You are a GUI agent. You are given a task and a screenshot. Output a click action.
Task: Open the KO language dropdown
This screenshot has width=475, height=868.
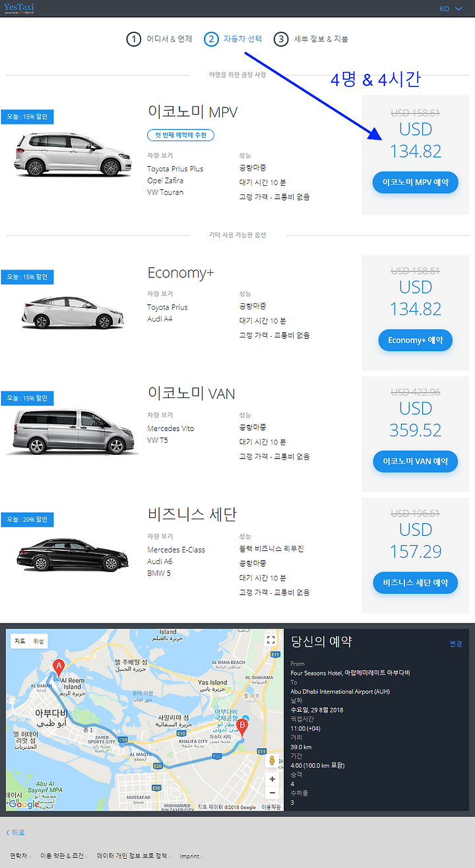point(451,9)
